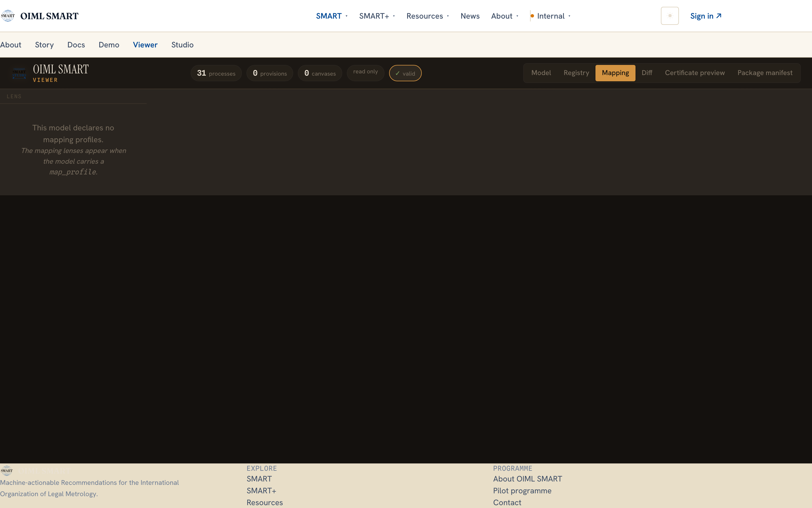
Task: Click the 'Machine-actionable Recommendations' footer tagline
Action: pos(89,488)
